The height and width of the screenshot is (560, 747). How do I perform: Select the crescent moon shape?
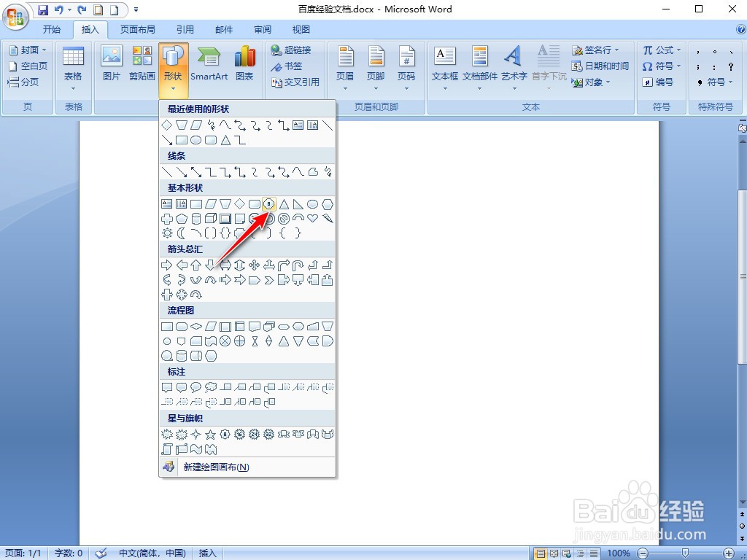click(x=182, y=233)
